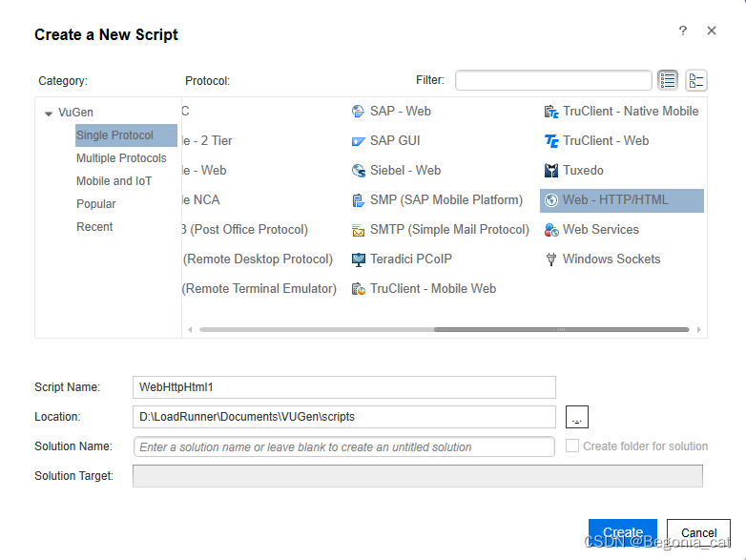Image resolution: width=746 pixels, height=560 pixels.
Task: Switch to list view of protocols
Action: [668, 80]
